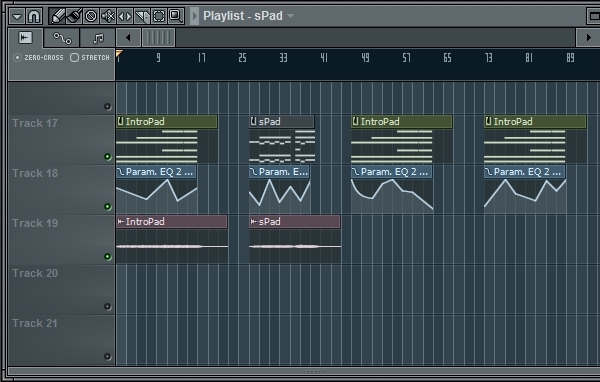Open menu icon of IntroPad pattern clip at bar 49
The width and height of the screenshot is (600, 382).
click(355, 121)
